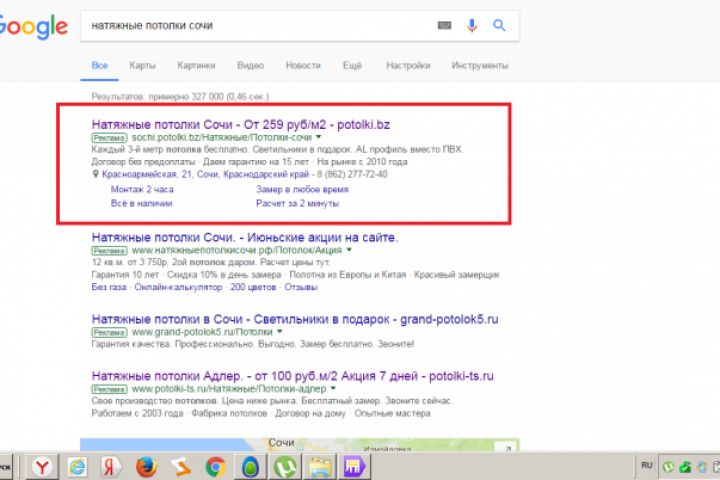The height and width of the screenshot is (480, 720).
Task: Follow the Без газа sitelink
Action: point(109,287)
